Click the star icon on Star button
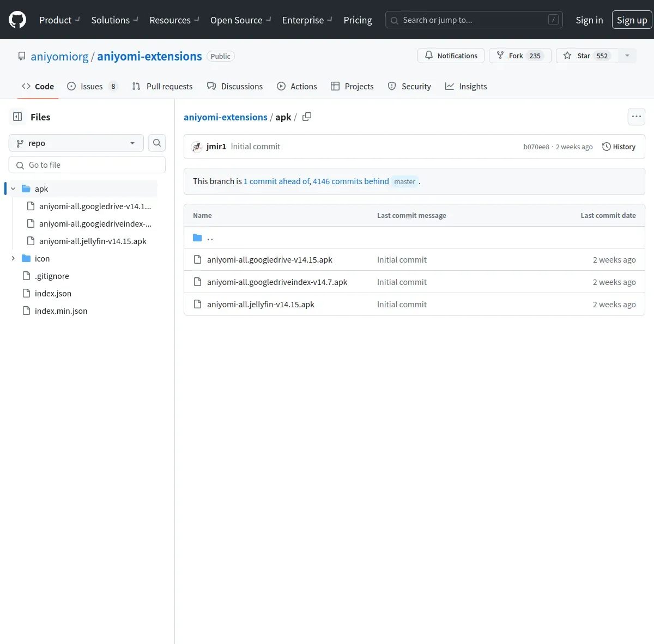 point(567,56)
